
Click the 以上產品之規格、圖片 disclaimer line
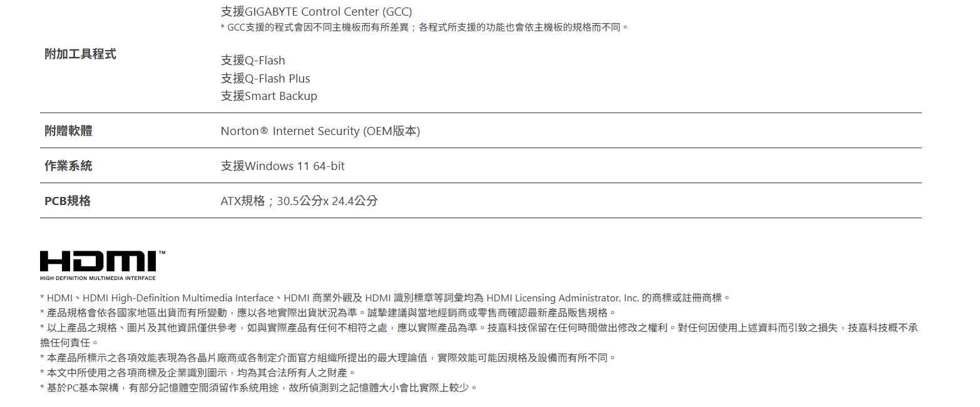tap(479, 328)
